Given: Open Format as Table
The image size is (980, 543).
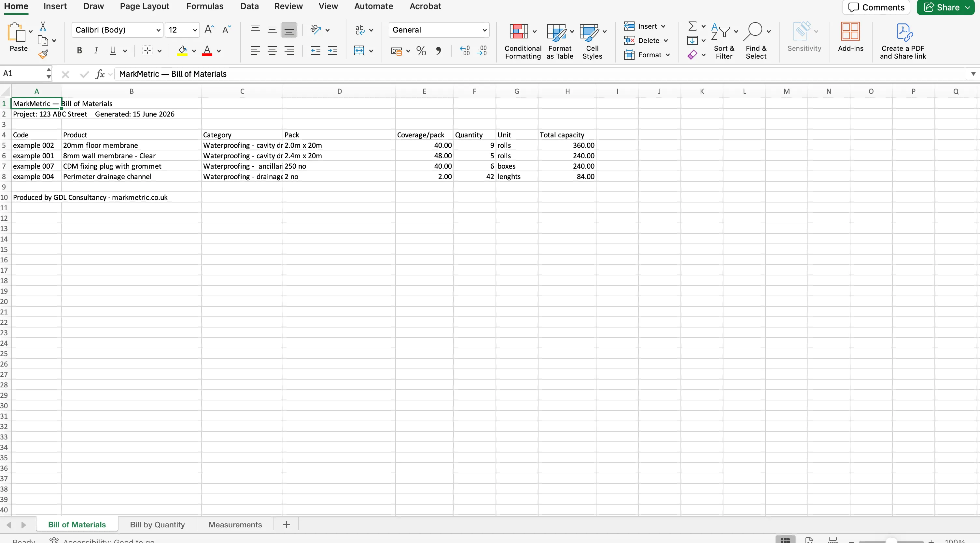Looking at the screenshot, I should click(560, 41).
